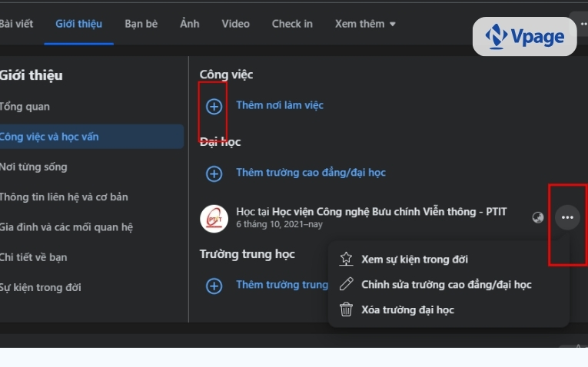
Task: Click the plus icon beside Thêm trường cao đẳng/đại học
Action: 214,174
